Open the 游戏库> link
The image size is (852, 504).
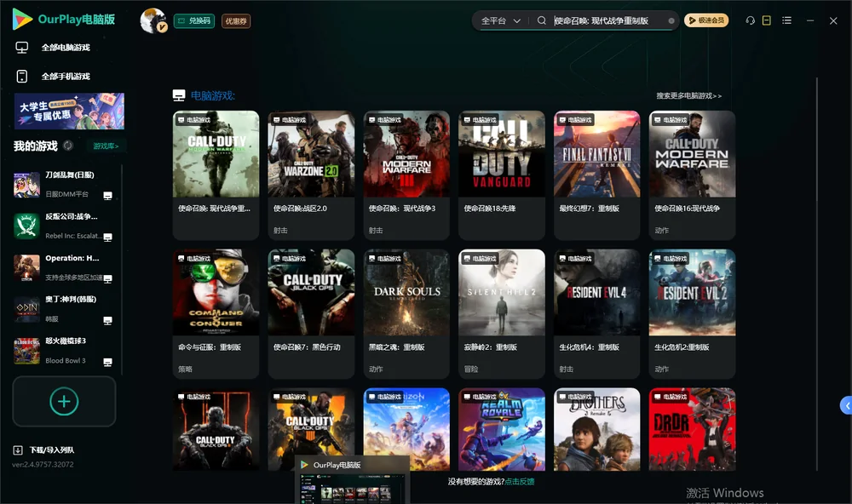pyautogui.click(x=106, y=146)
